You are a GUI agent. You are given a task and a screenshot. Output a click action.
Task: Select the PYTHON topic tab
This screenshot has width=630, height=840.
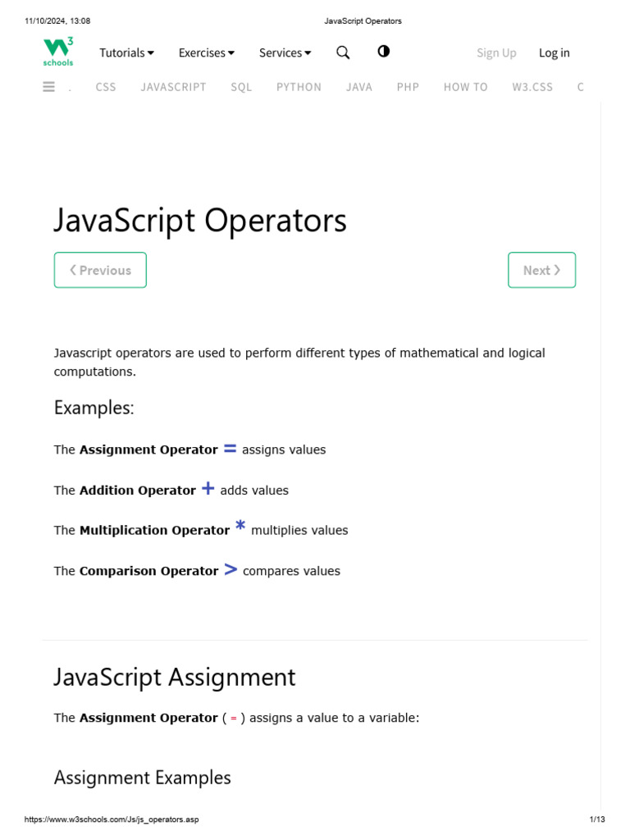[x=299, y=87]
